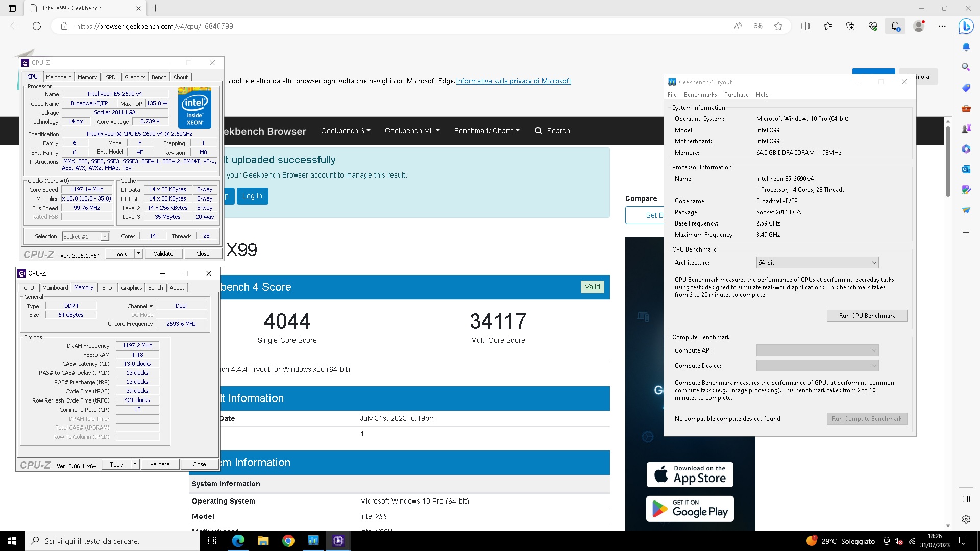Expand Geekbench 6 nav menu
The height and width of the screenshot is (551, 980).
coord(346,131)
